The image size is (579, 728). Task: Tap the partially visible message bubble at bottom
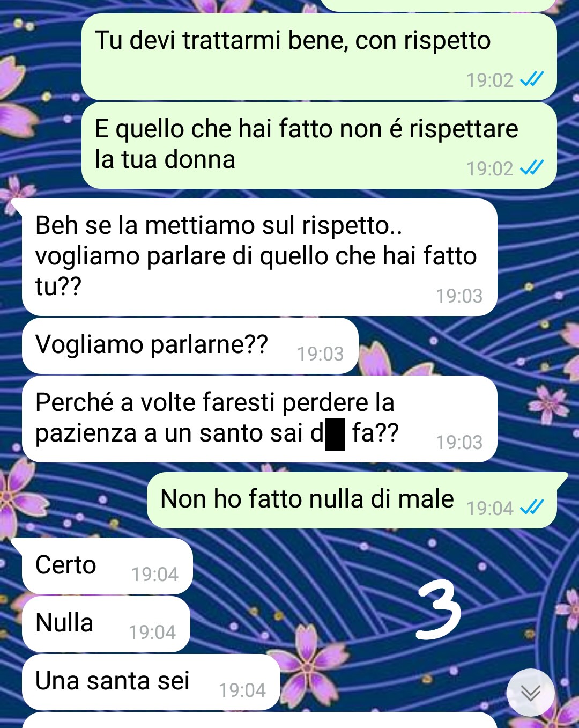[x=259, y=720]
